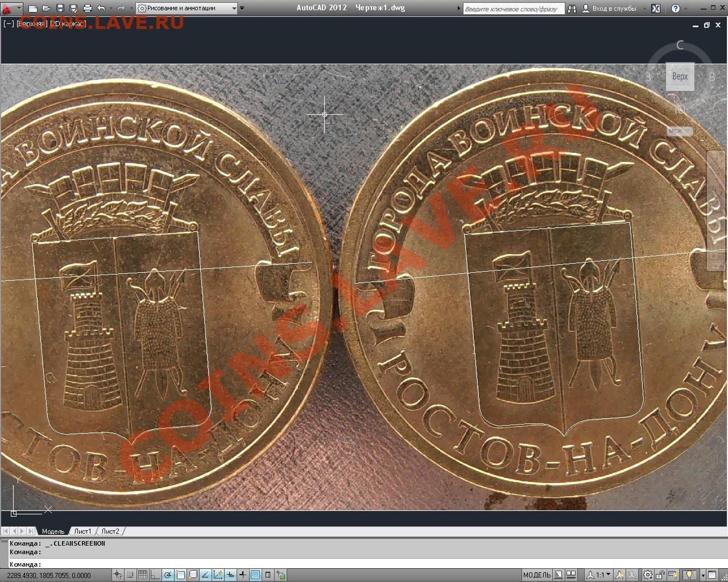Click the 'Верх' face of the ViewCube
728x582 pixels.
pos(680,76)
